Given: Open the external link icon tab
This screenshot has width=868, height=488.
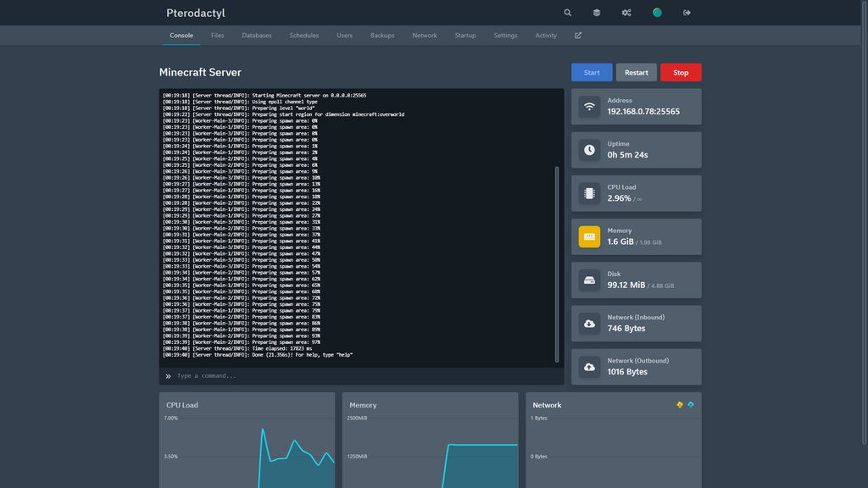Looking at the screenshot, I should pyautogui.click(x=578, y=36).
